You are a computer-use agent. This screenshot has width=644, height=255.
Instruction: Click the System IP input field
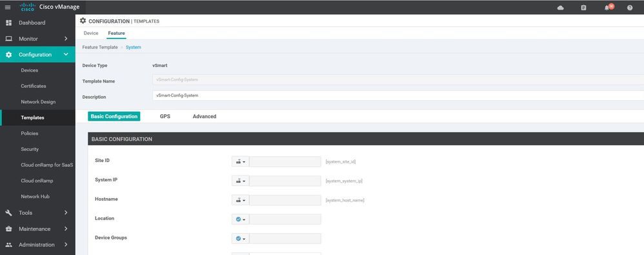[x=285, y=181]
